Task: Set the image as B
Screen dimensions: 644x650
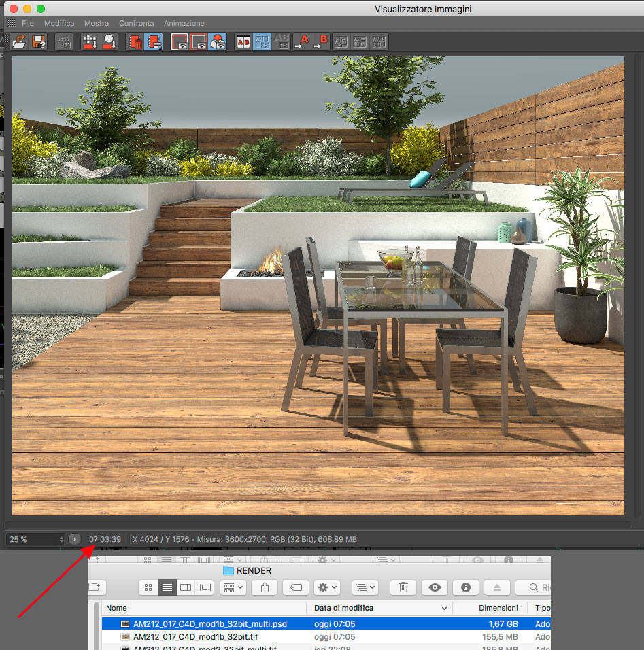Action: coord(320,42)
